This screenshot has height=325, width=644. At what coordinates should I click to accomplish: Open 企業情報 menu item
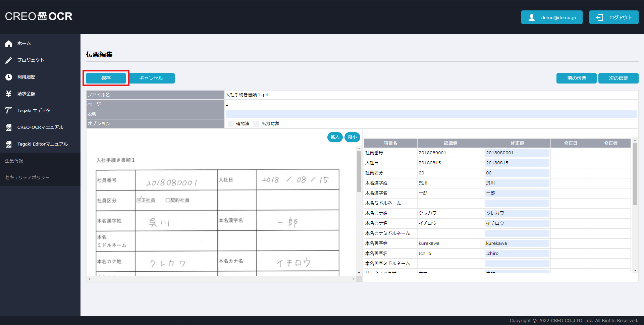pyautogui.click(x=14, y=161)
